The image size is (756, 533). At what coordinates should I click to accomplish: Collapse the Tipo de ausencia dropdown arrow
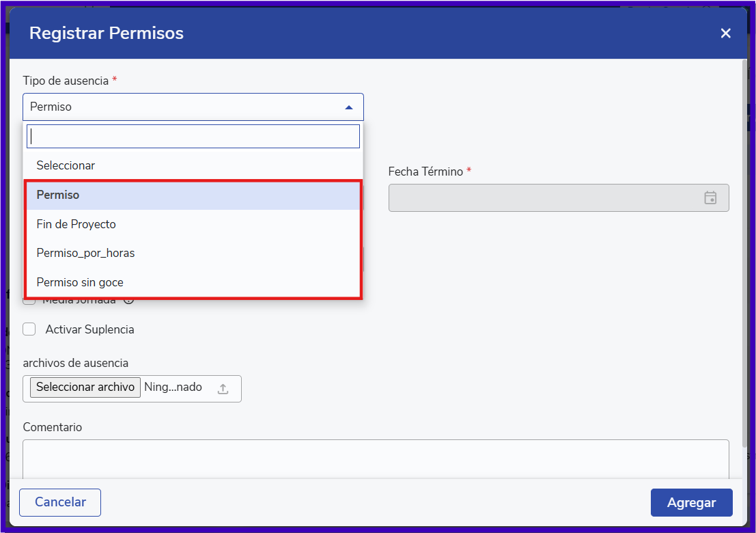point(349,107)
